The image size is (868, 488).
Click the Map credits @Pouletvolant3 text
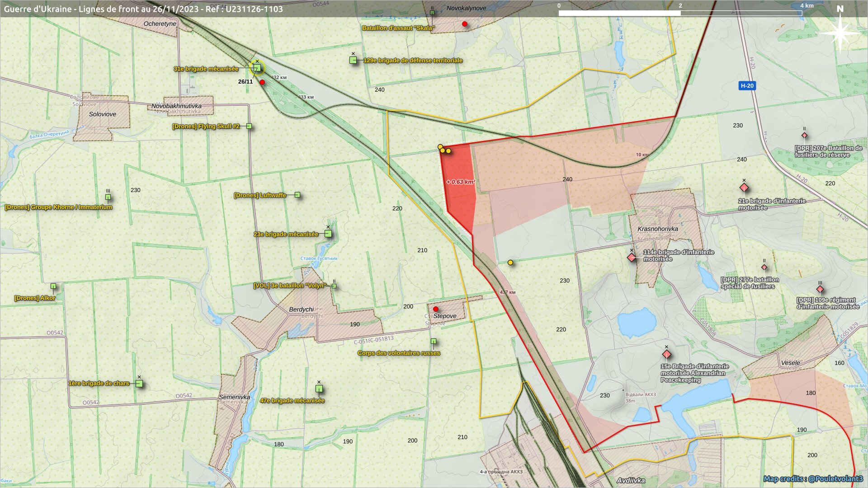pyautogui.click(x=813, y=479)
